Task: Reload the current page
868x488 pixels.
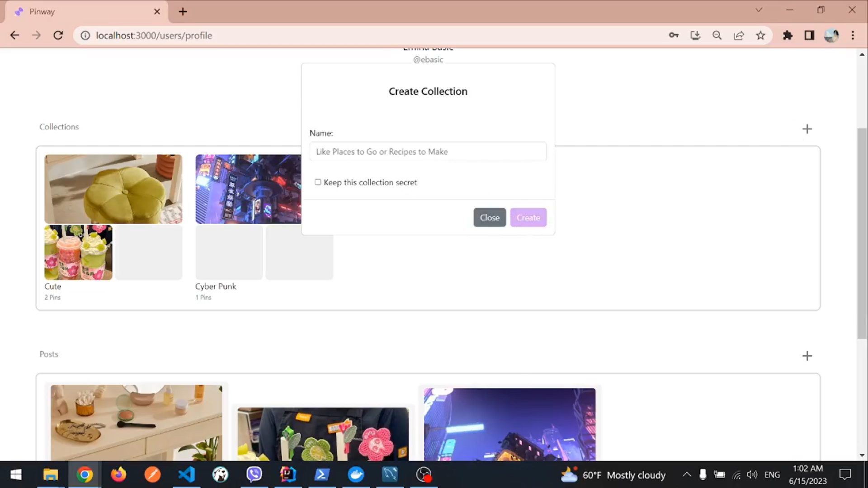Action: coord(58,35)
